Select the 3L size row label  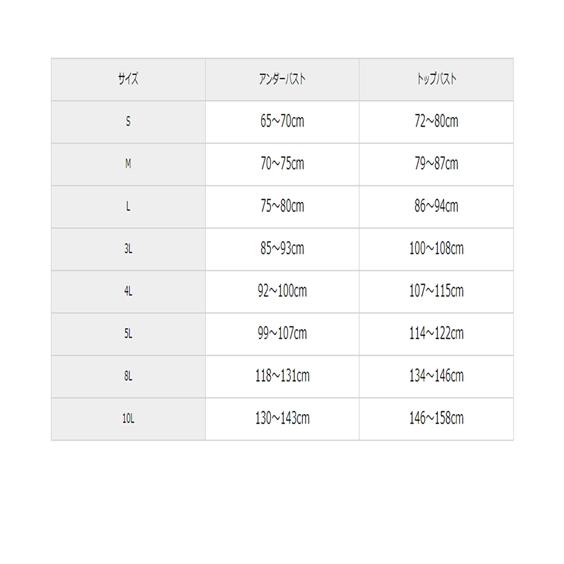128,249
